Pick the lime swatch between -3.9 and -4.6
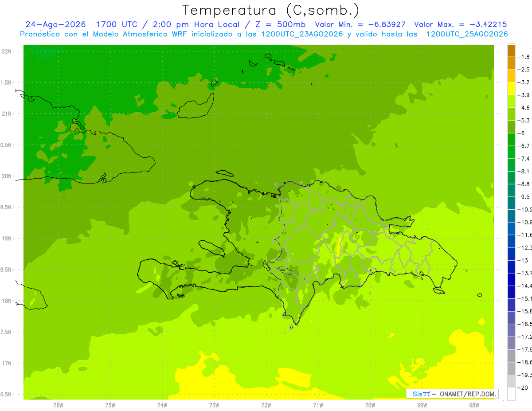Screen dimensions: 532x411 click(511, 102)
